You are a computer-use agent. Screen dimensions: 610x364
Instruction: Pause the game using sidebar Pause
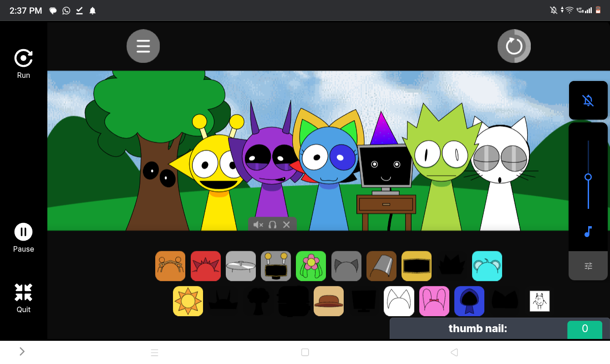pyautogui.click(x=24, y=238)
